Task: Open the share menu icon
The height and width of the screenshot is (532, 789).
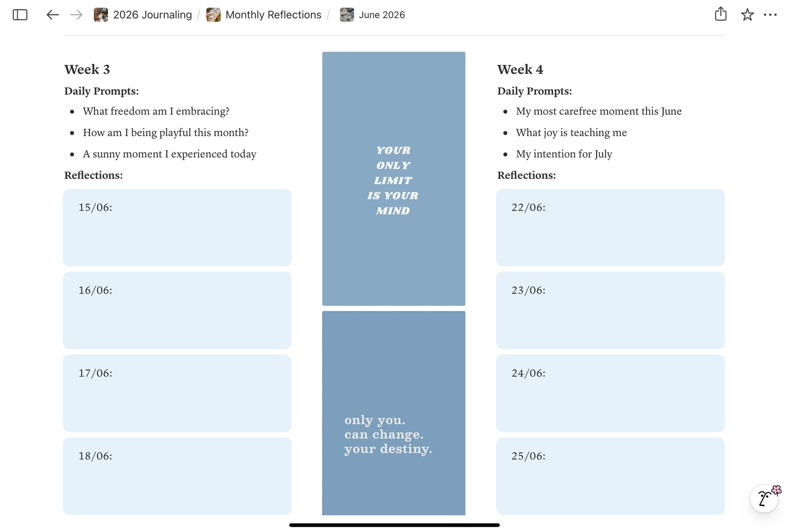Action: [x=720, y=14]
